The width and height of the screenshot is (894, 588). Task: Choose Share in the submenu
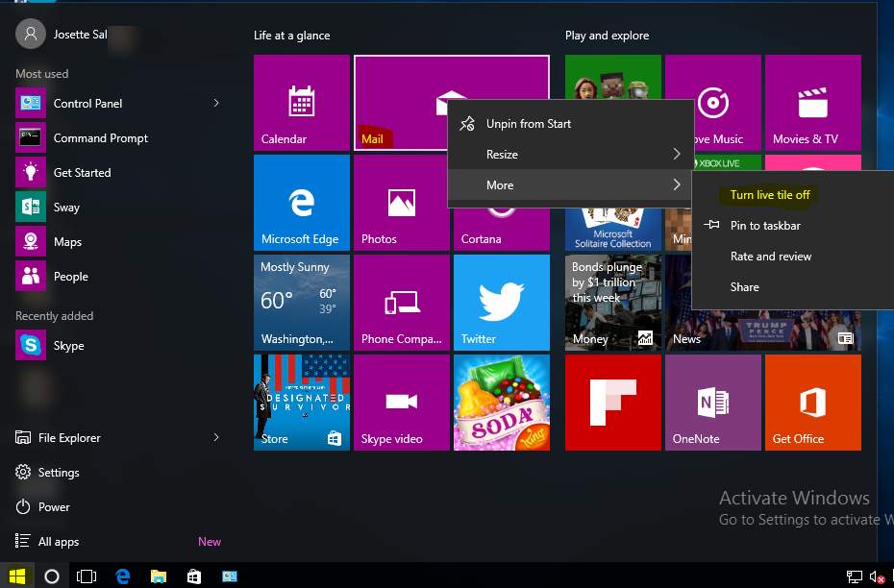(x=792, y=287)
